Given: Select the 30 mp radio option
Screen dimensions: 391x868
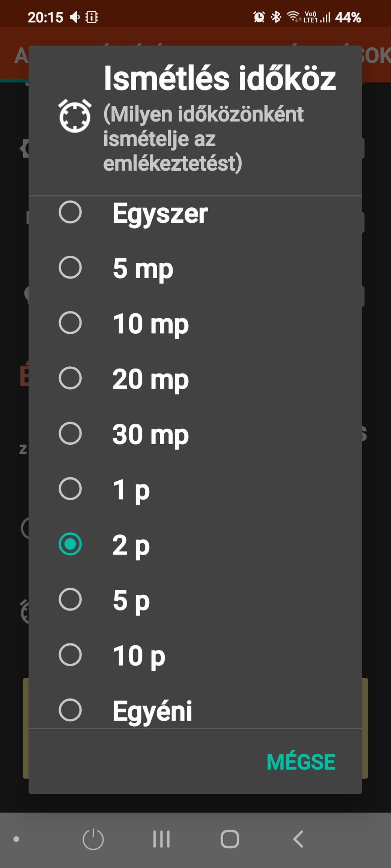Looking at the screenshot, I should click(x=195, y=434).
